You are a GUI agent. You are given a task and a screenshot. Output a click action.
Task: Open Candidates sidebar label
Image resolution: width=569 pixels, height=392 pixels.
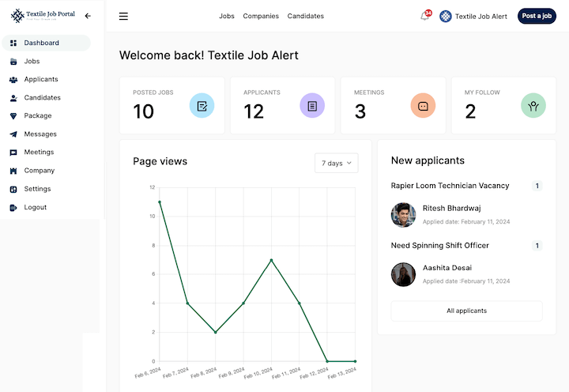pos(43,98)
